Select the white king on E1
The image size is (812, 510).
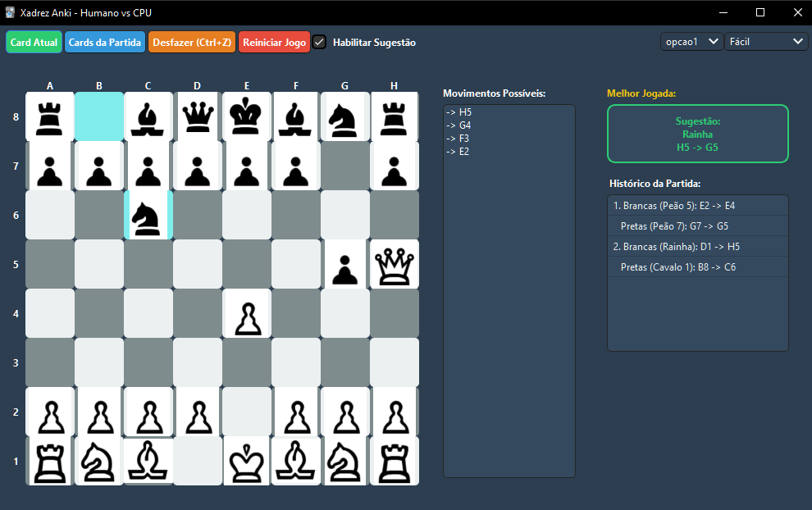click(247, 461)
